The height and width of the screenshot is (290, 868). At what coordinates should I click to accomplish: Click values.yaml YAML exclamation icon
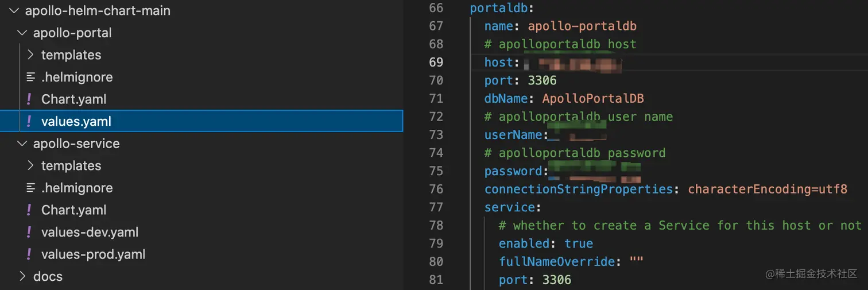click(x=29, y=122)
